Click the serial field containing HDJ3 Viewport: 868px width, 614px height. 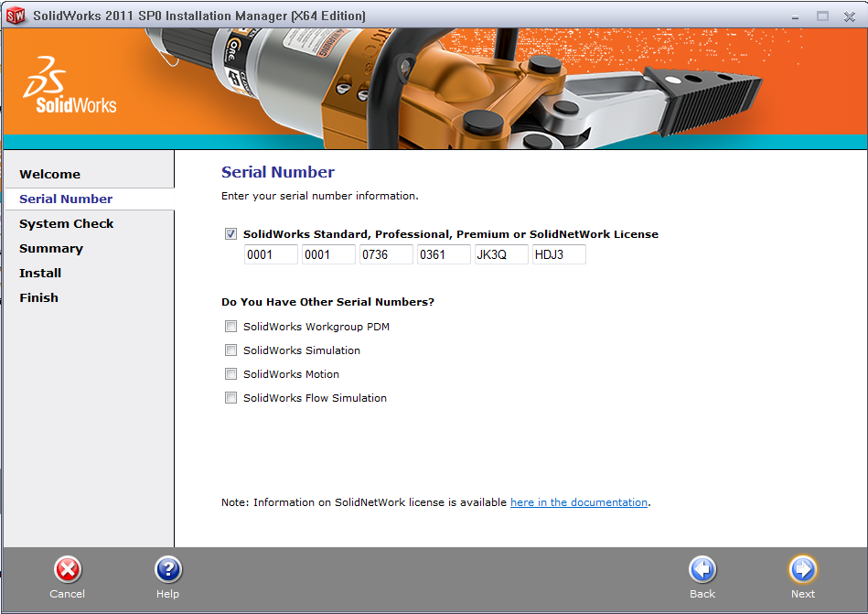click(559, 254)
